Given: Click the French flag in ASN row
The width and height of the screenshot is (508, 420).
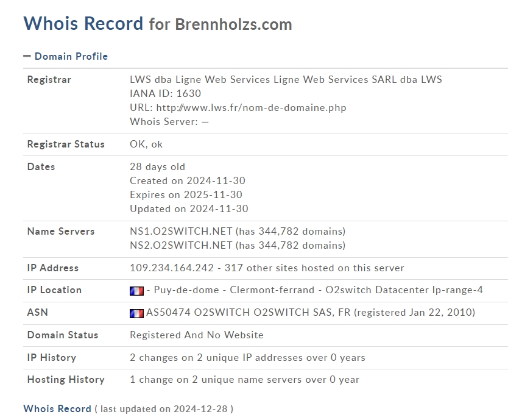Looking at the screenshot, I should pyautogui.click(x=136, y=313).
